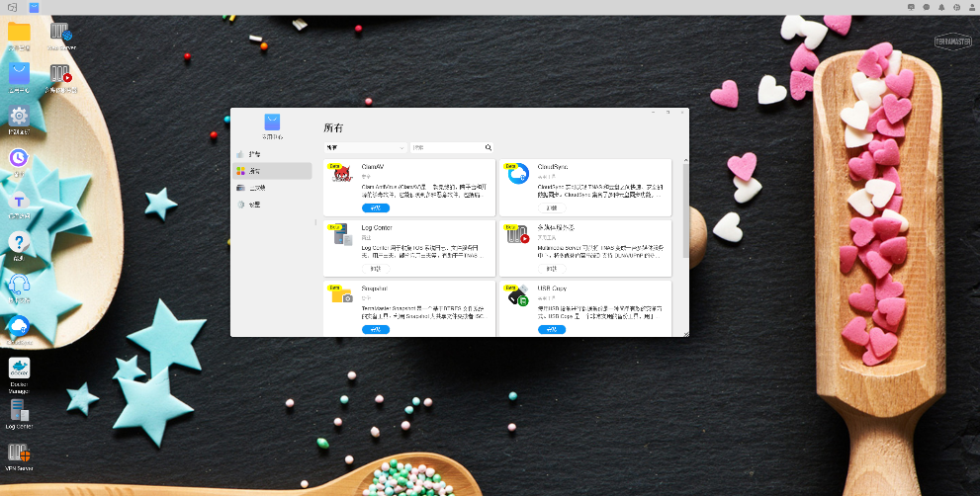Focus the App Center search input field

(x=448, y=148)
